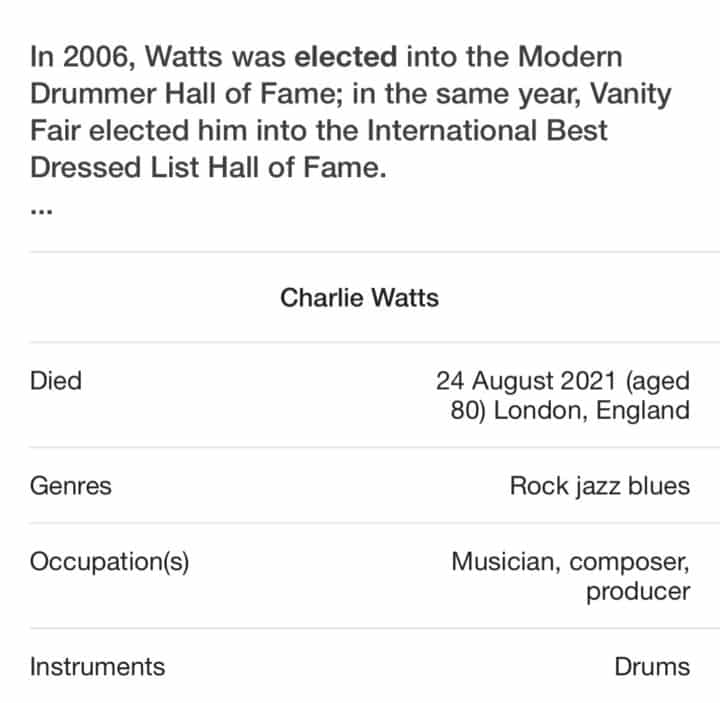Select the Rock jazz blues value
720x703 pixels.
(x=600, y=486)
